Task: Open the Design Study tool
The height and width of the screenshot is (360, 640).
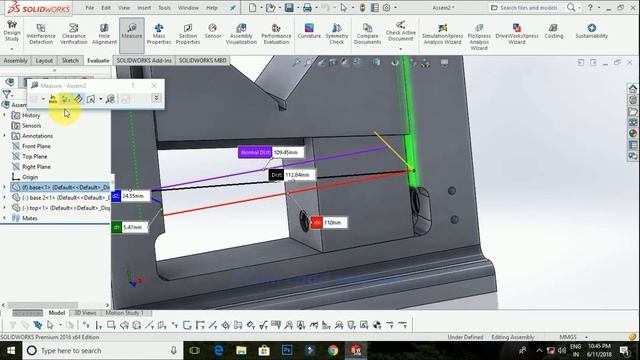Action: [x=12, y=32]
